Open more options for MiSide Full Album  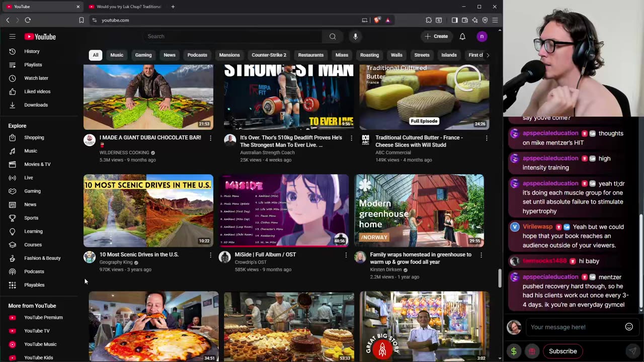(346, 255)
